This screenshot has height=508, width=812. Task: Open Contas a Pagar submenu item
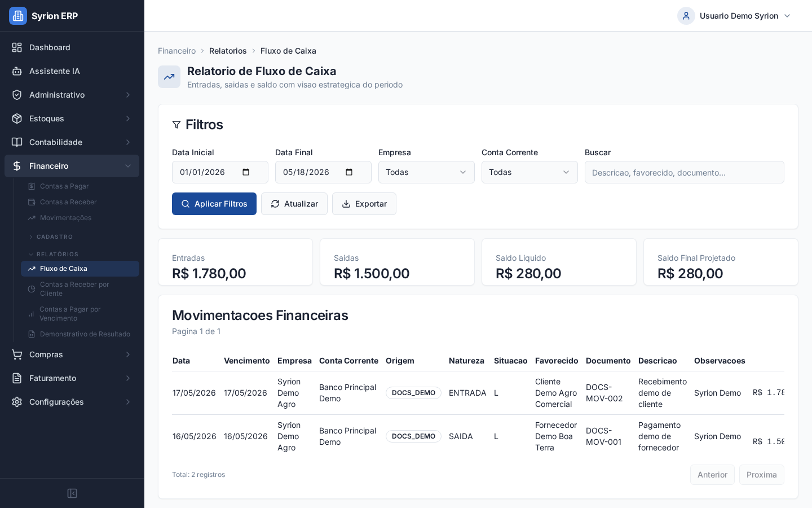[80, 186]
